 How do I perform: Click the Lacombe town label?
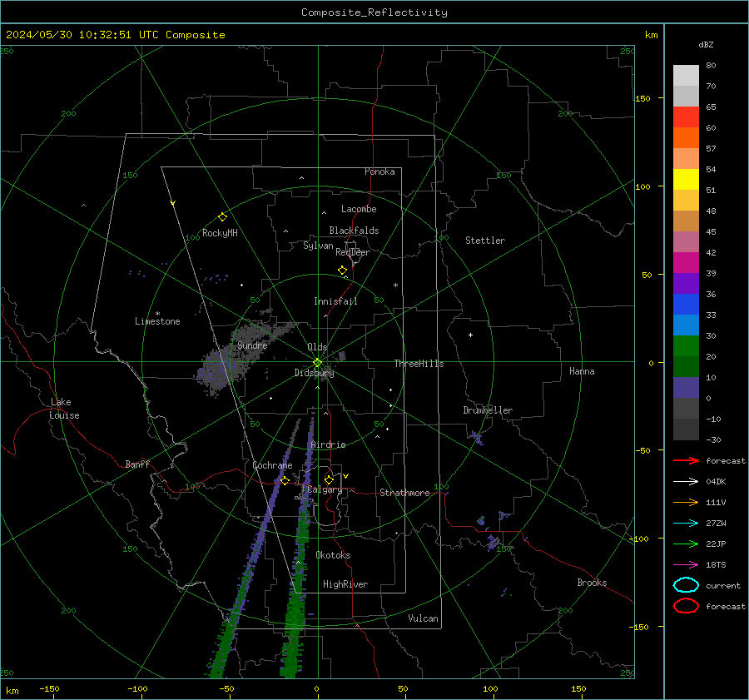pyautogui.click(x=359, y=209)
